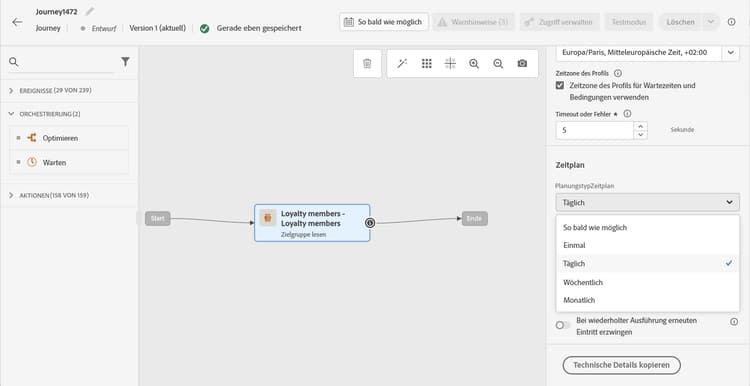Image resolution: width=750 pixels, height=386 pixels.
Task: Zoom out on the canvas
Action: 498,64
